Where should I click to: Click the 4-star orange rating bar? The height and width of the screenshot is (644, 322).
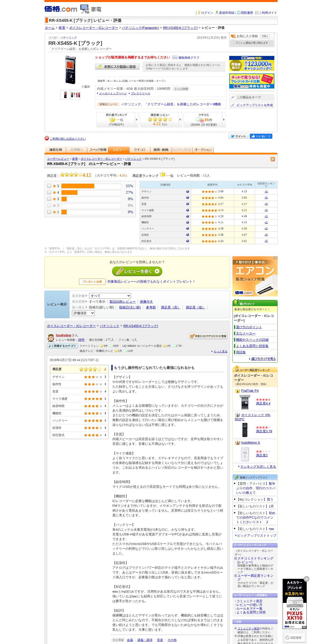(69, 192)
